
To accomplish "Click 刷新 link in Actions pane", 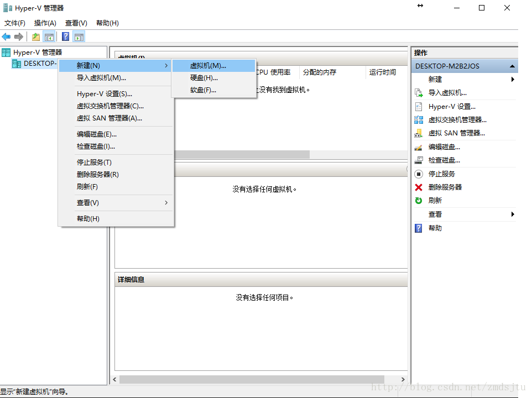I will [435, 200].
